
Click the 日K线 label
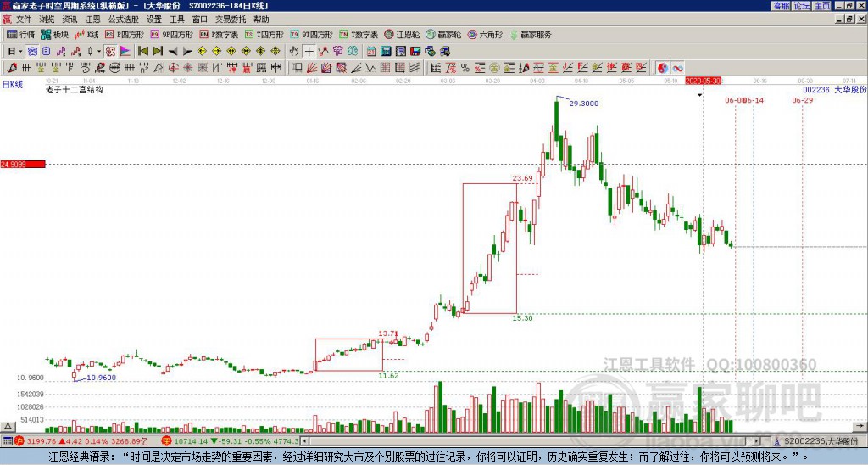coord(12,85)
